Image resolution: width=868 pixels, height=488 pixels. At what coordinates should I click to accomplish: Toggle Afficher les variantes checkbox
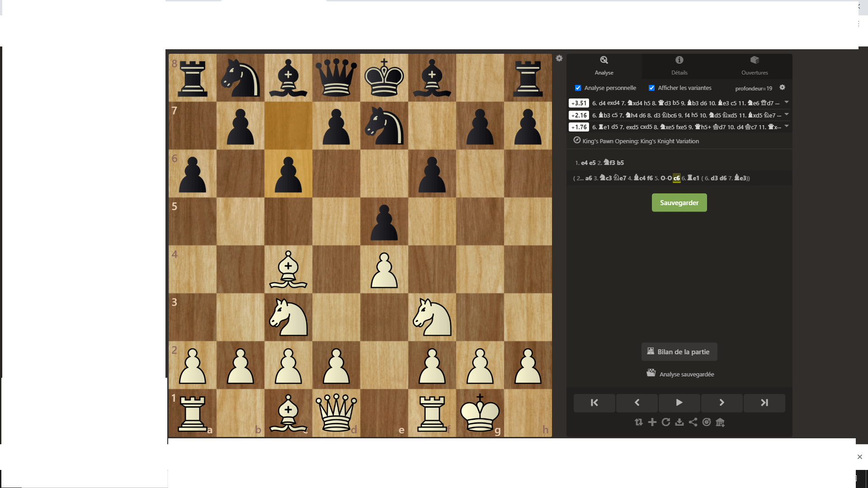(x=651, y=88)
